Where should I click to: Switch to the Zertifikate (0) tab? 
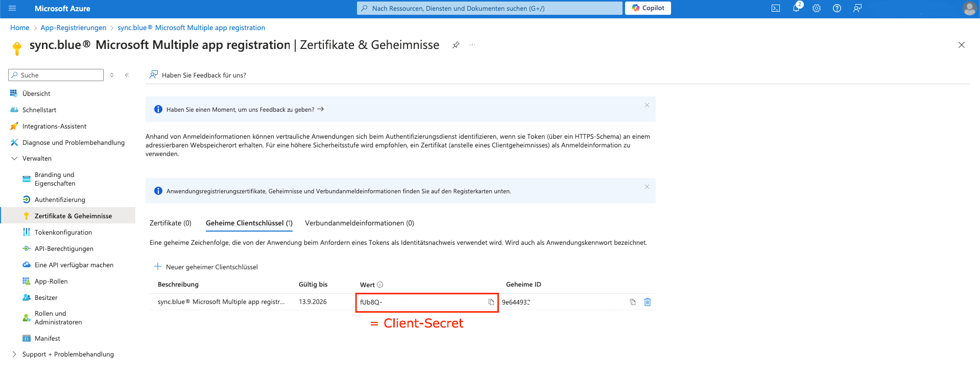click(x=170, y=223)
